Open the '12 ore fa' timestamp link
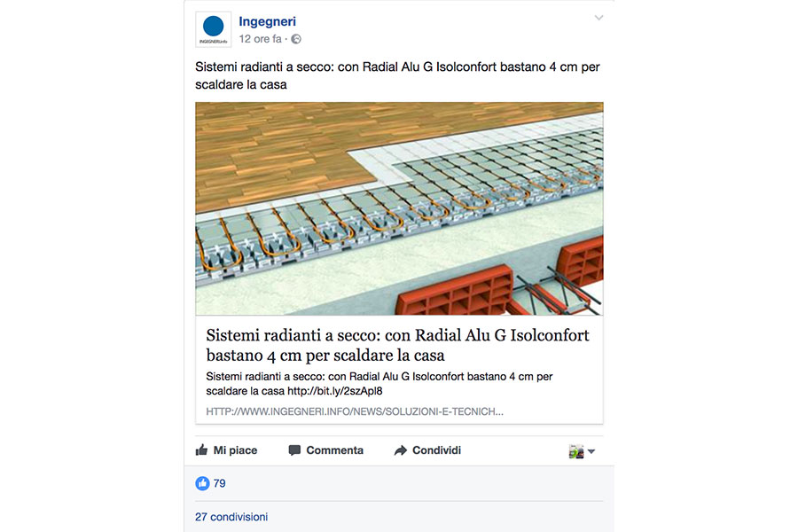 tap(260, 39)
